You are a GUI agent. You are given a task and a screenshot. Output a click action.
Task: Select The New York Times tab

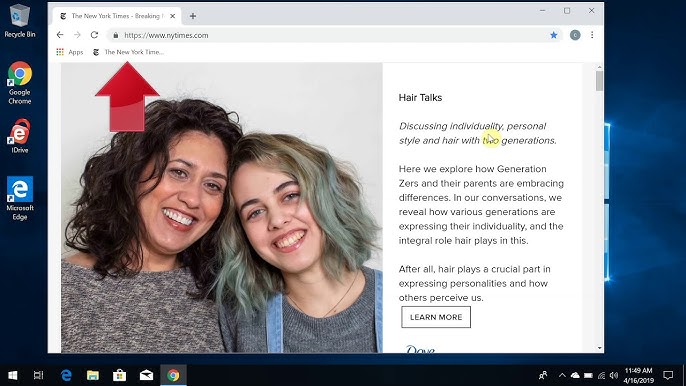[117, 16]
